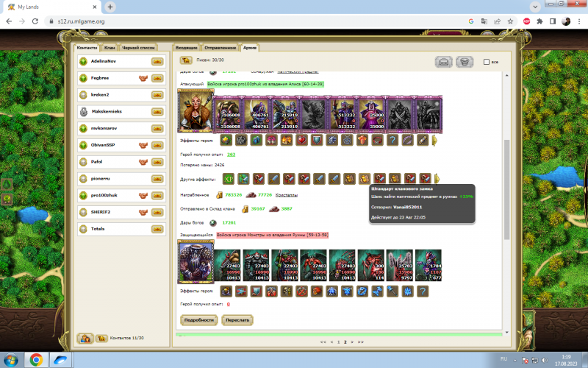Click the trash basket icon in the archive toolbar
The width and height of the screenshot is (588, 368).
(465, 62)
